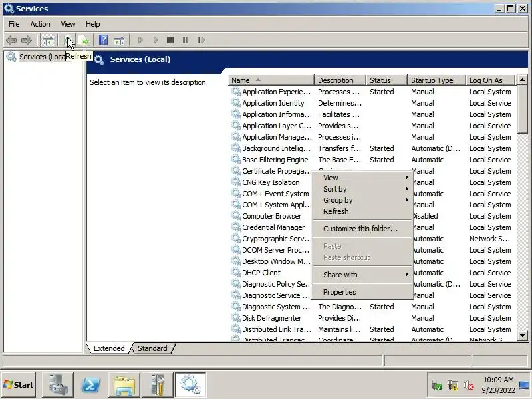Select Distributed Link Tracking Client row
This screenshot has height=399, width=532.
(x=372, y=329)
